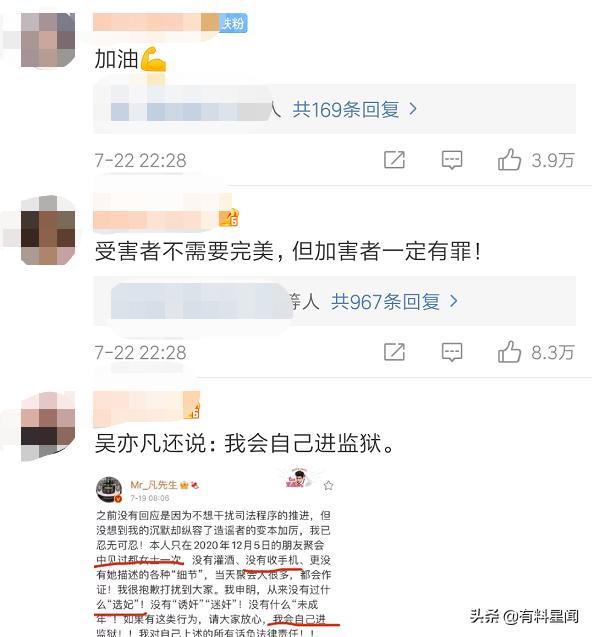Open third commenter's avatar profile
Viewport: 592px width, 637px height.
[x=48, y=426]
